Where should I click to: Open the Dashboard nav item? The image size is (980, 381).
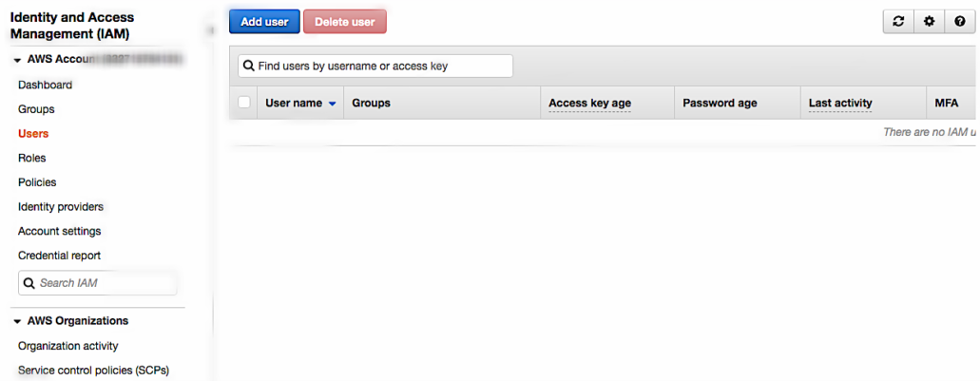tap(45, 85)
